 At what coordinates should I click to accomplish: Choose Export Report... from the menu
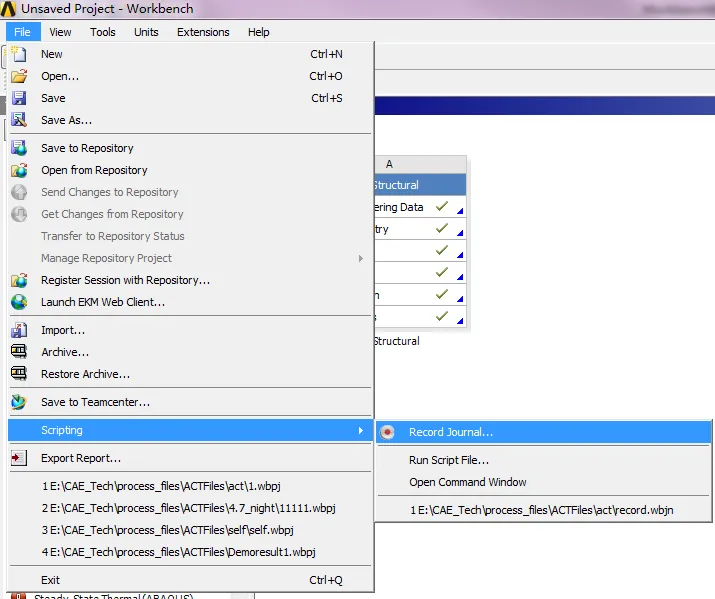(x=191, y=458)
